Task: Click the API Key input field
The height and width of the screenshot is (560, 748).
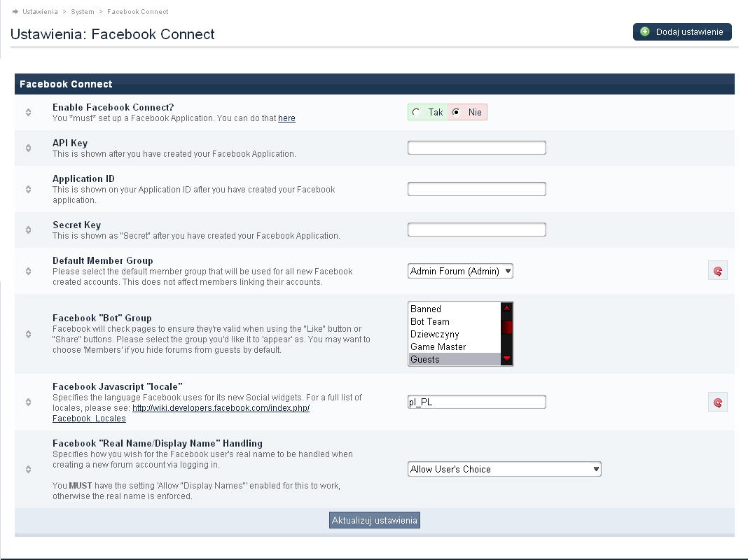Action: pyautogui.click(x=476, y=148)
